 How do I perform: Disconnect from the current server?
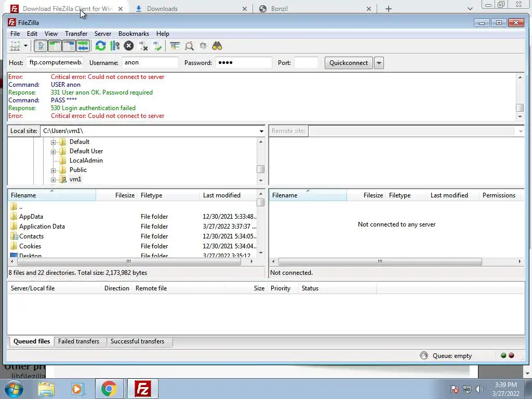click(143, 46)
